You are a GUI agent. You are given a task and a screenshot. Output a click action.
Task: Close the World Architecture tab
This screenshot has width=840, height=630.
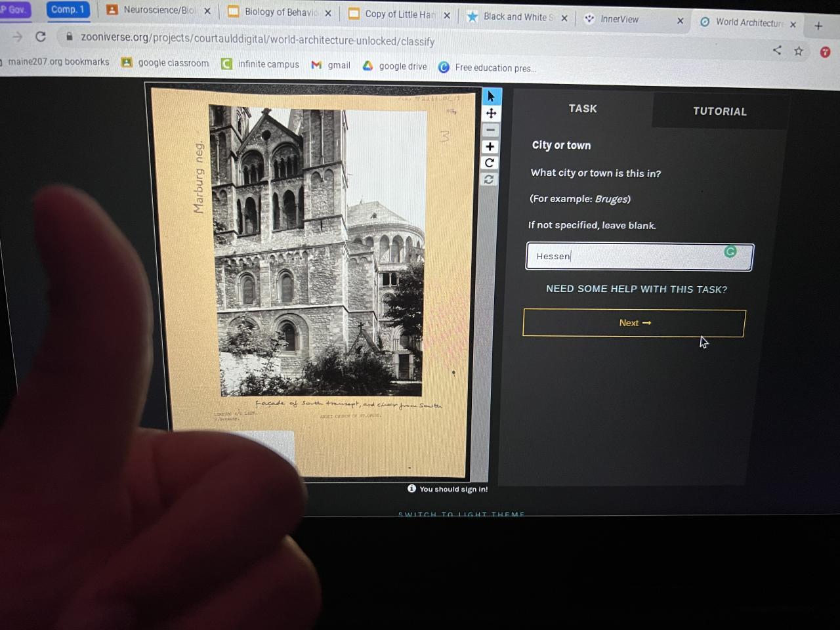click(793, 24)
